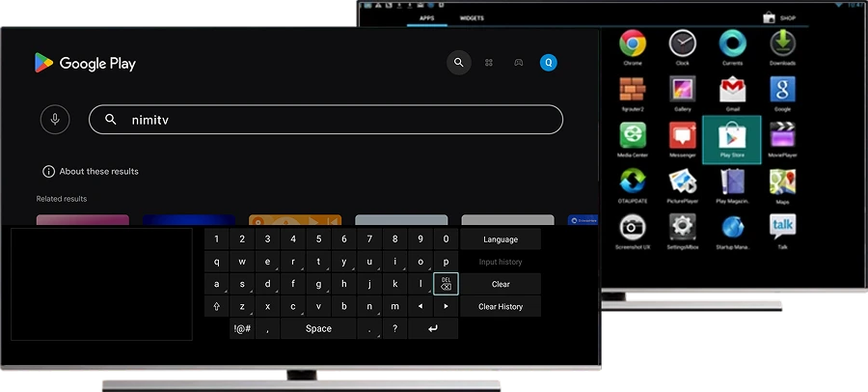Open the Games controller icon

coord(518,63)
